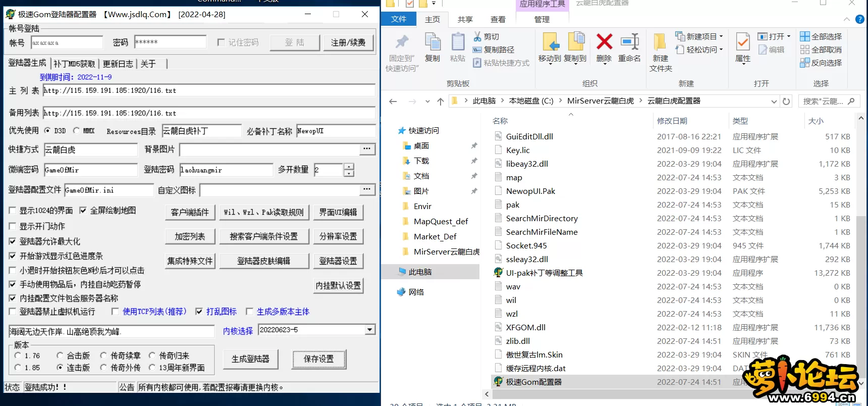Open the 补丁MD5获取 tab
The width and height of the screenshot is (868, 406).
pyautogui.click(x=75, y=64)
